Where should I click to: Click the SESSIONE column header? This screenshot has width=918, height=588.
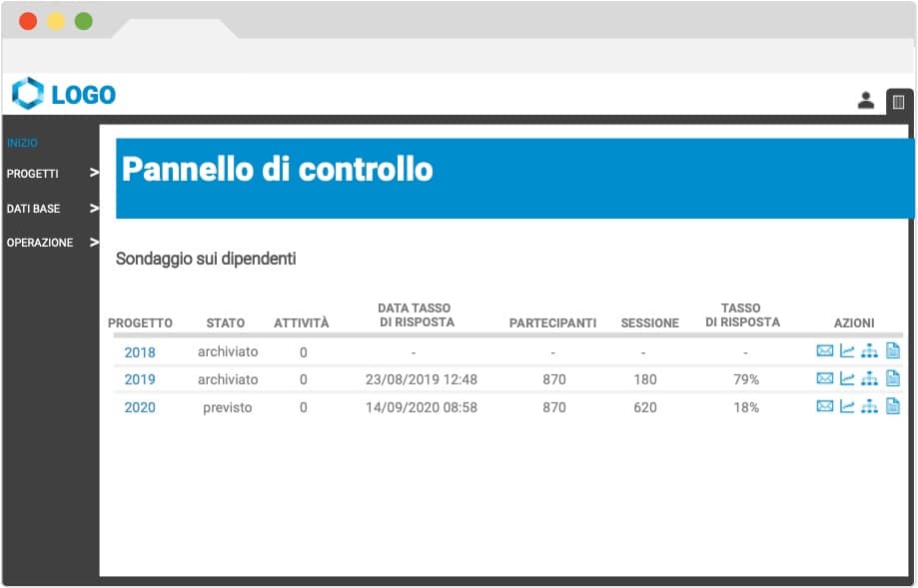pos(650,323)
